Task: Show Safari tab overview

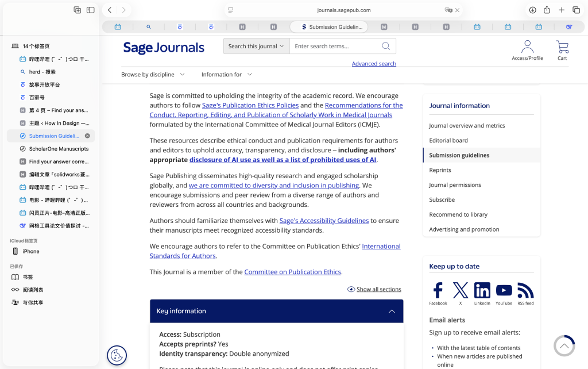Action: click(x=576, y=10)
